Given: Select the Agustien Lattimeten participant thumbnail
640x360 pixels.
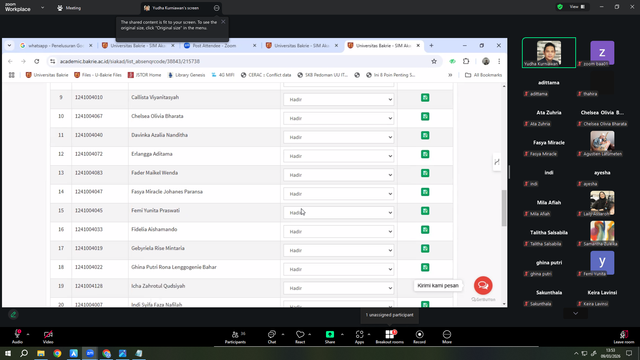Looking at the screenshot, I should (602, 143).
